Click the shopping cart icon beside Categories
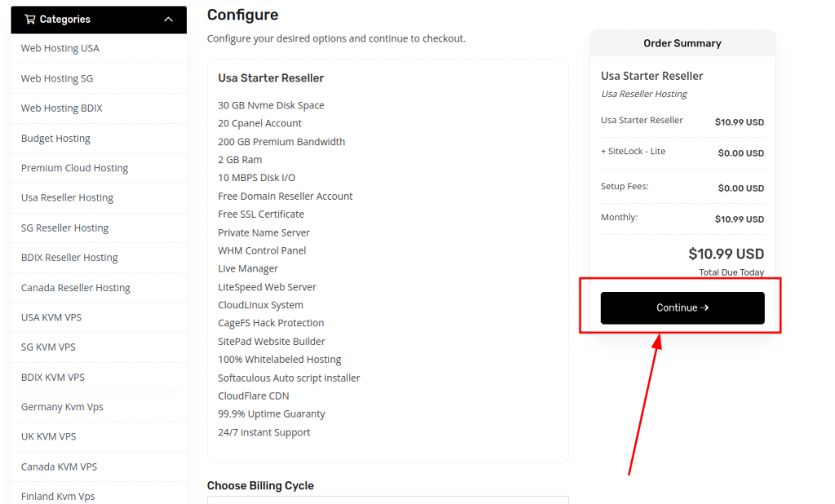Viewport: 835px width, 504px height. point(30,20)
